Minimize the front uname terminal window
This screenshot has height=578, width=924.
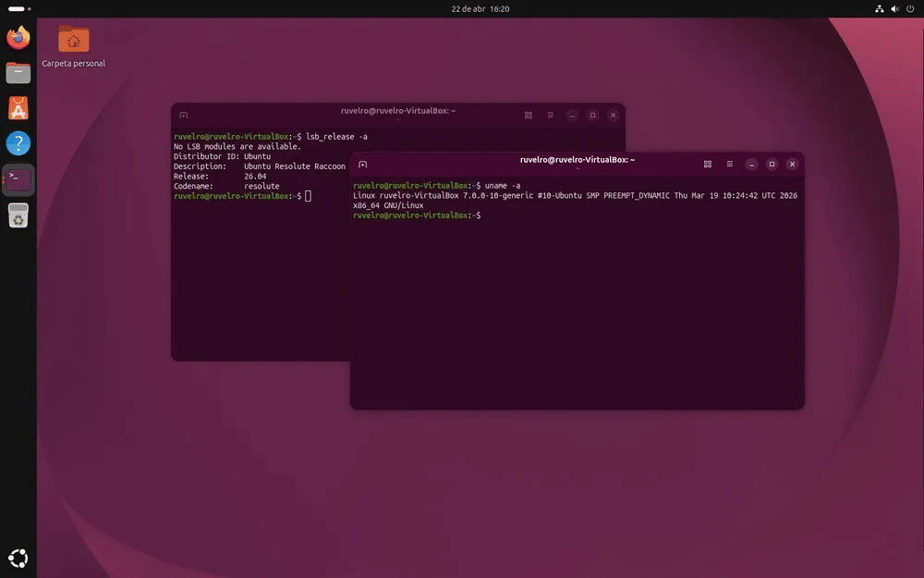tap(751, 164)
